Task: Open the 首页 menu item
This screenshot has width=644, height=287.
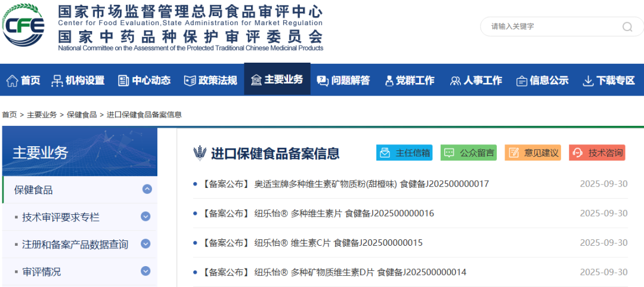Action: tap(30, 80)
